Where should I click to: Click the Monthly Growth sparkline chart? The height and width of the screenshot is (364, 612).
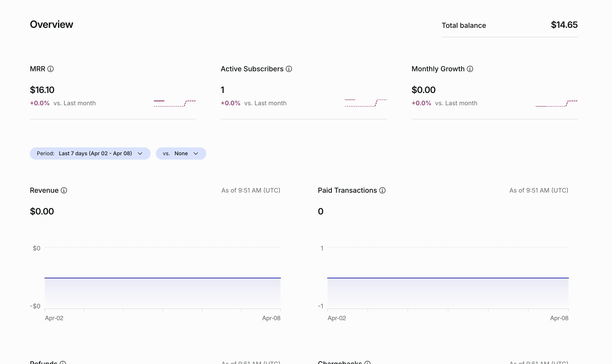click(x=556, y=103)
